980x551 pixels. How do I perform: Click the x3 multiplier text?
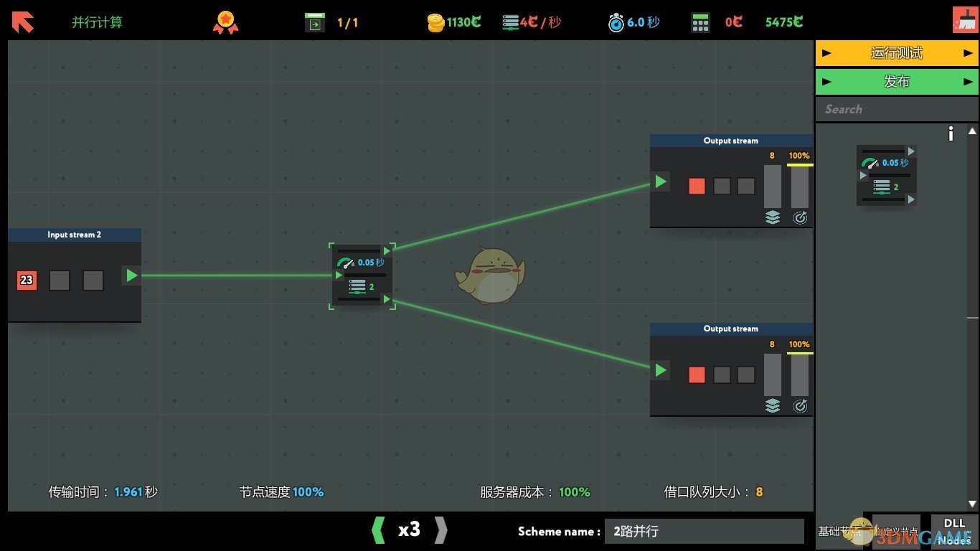(409, 530)
